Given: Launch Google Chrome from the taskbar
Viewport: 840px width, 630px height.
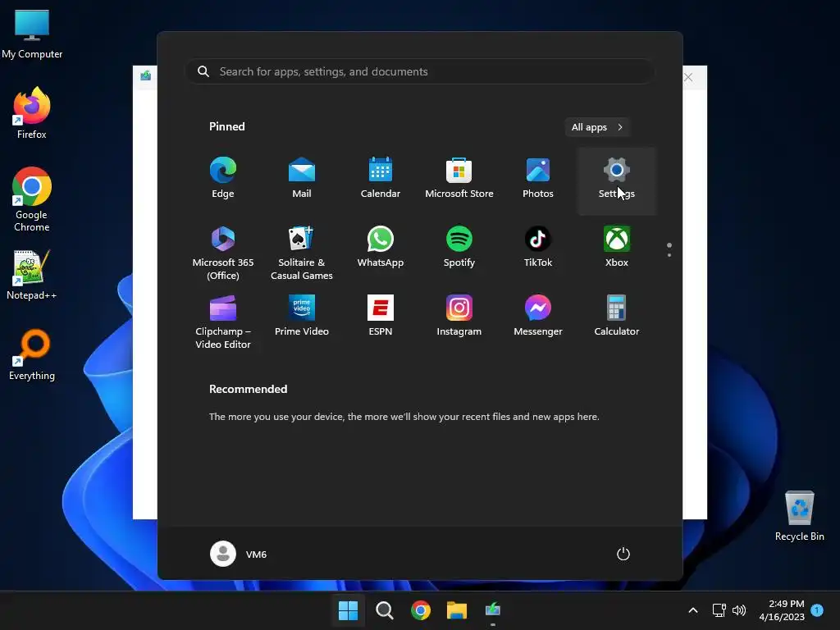Looking at the screenshot, I should [421, 610].
